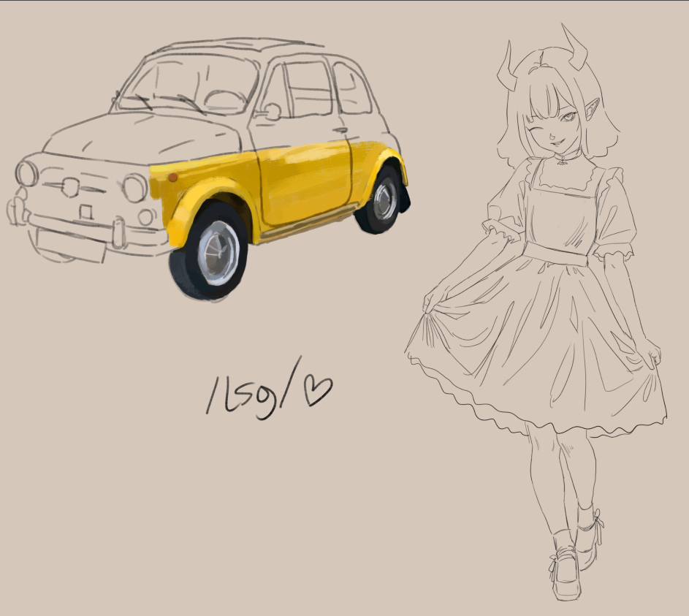Image resolution: width=689 pixels, height=616 pixels.
Task: Click the girl's apron waistband
Action: (556, 254)
